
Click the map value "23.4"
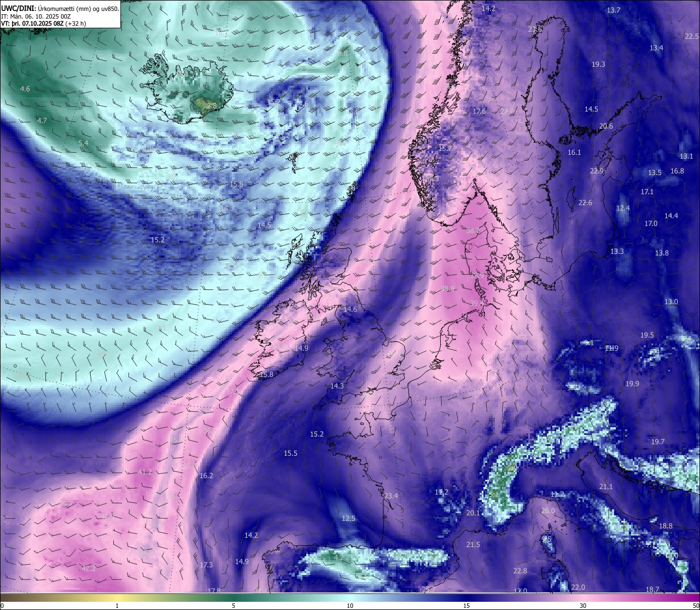pos(391,496)
